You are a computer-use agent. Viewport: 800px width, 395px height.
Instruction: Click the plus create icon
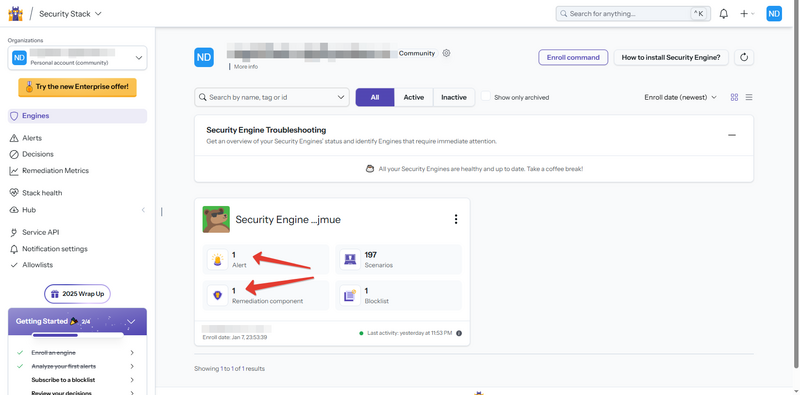click(744, 14)
